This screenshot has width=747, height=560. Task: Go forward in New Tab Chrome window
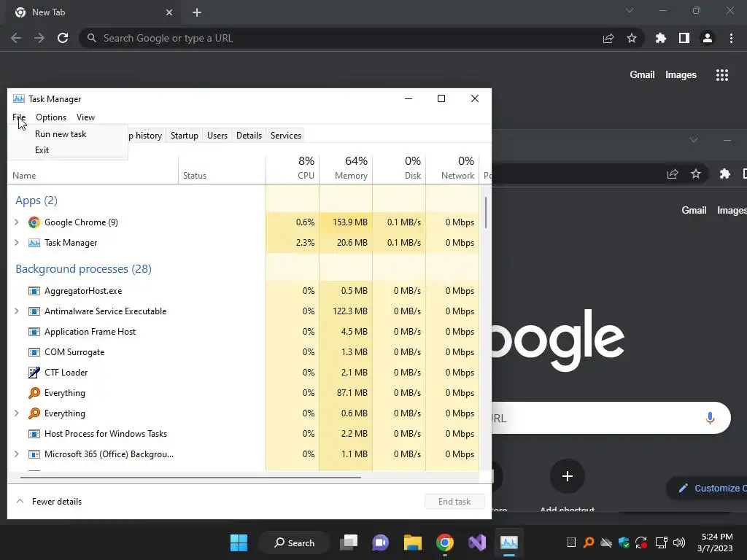(x=39, y=38)
